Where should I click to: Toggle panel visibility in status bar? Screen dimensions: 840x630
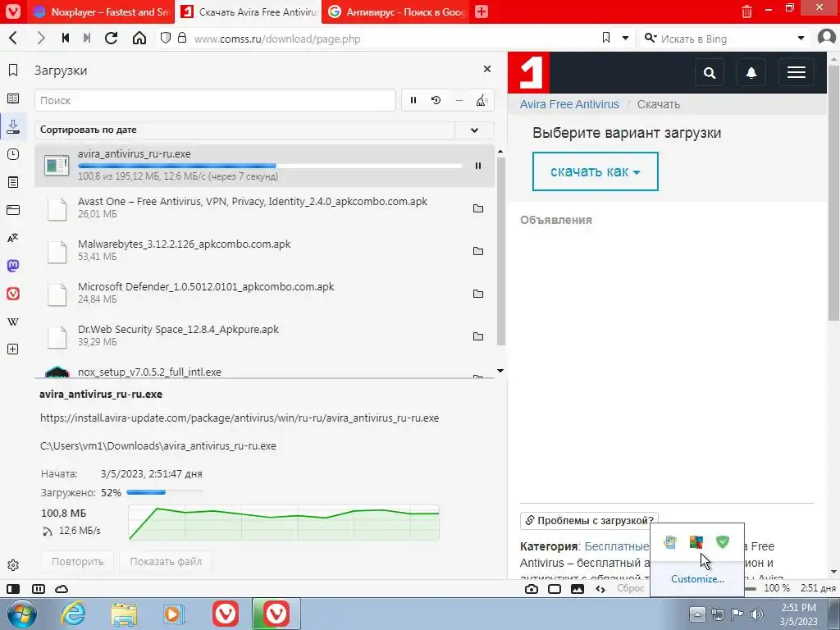pyautogui.click(x=13, y=589)
